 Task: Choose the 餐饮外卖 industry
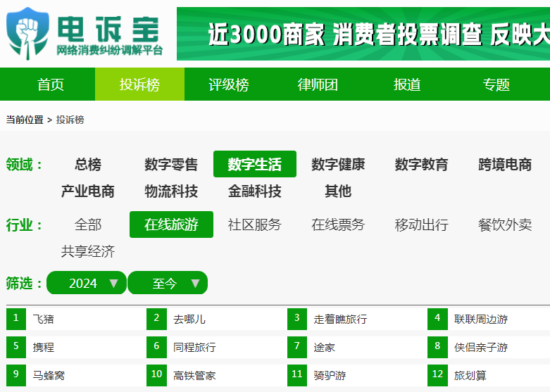[505, 225]
